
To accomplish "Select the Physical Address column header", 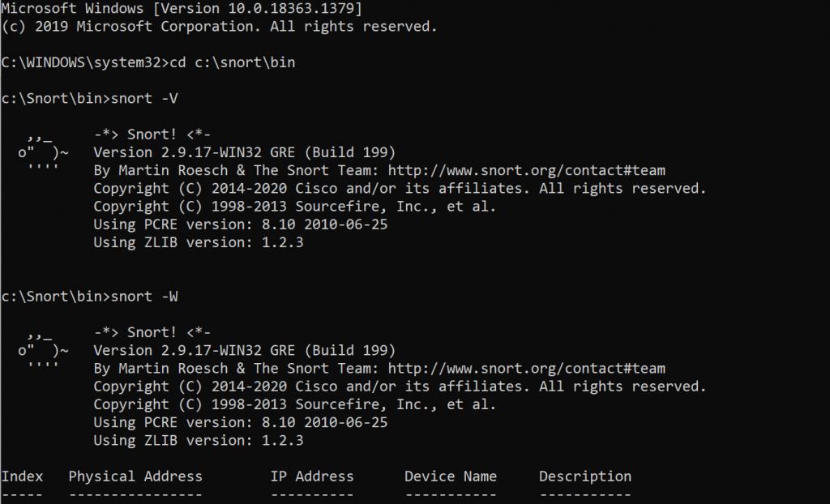I will click(135, 476).
